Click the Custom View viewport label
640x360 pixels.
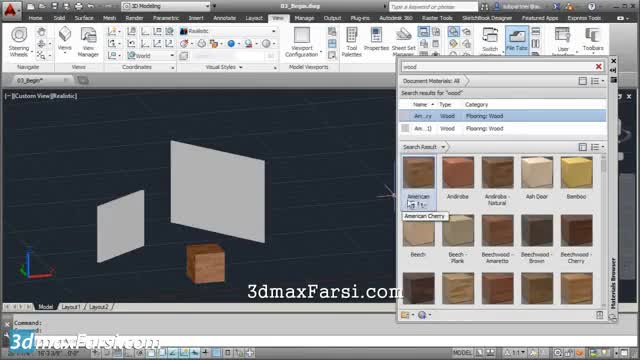(x=32, y=96)
